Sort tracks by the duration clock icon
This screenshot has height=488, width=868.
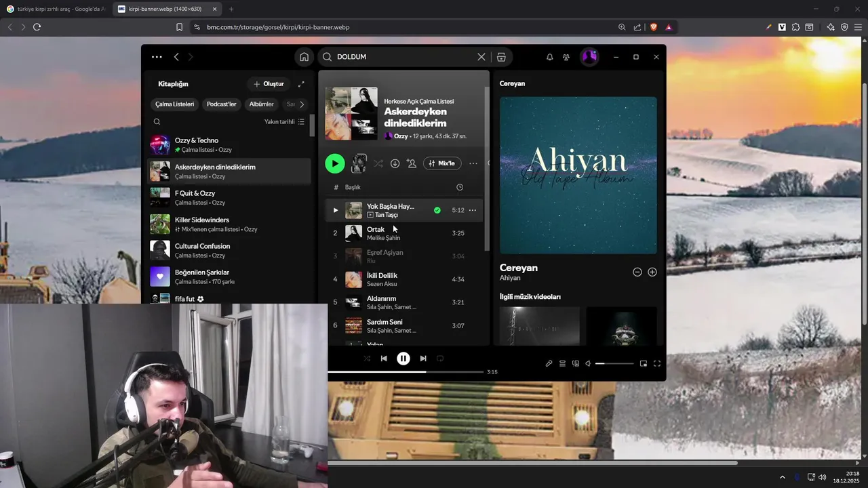pyautogui.click(x=460, y=187)
